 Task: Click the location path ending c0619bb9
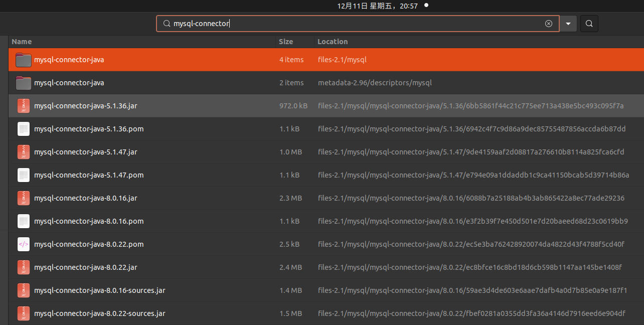[x=473, y=221]
